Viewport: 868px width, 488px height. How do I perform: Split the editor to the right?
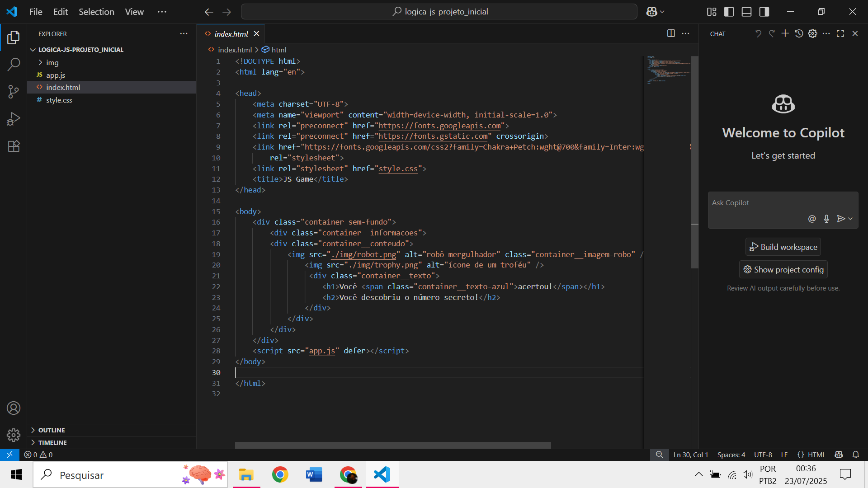(671, 33)
